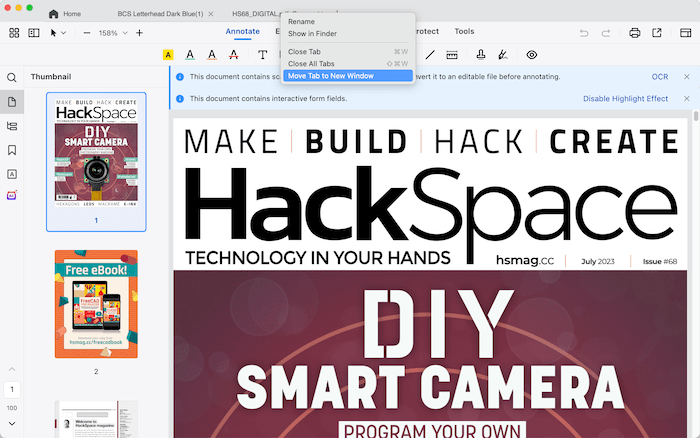Screen dimensions: 700x438
Task: Click the signature tool icon
Action: tap(503, 55)
